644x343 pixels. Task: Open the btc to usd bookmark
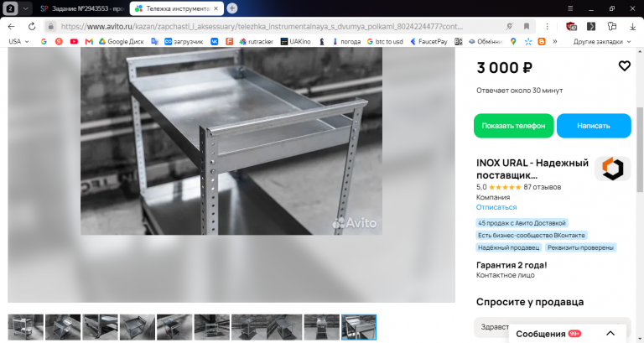tap(385, 41)
